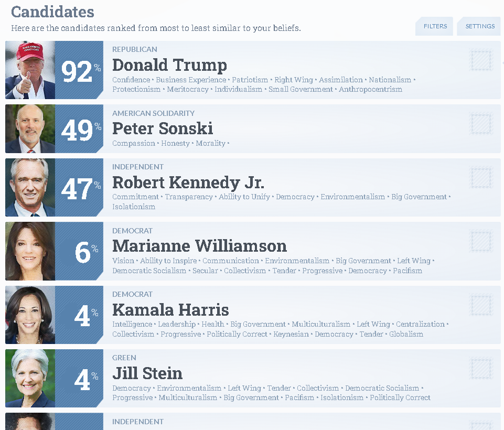Open the Filters tab

coord(435,26)
